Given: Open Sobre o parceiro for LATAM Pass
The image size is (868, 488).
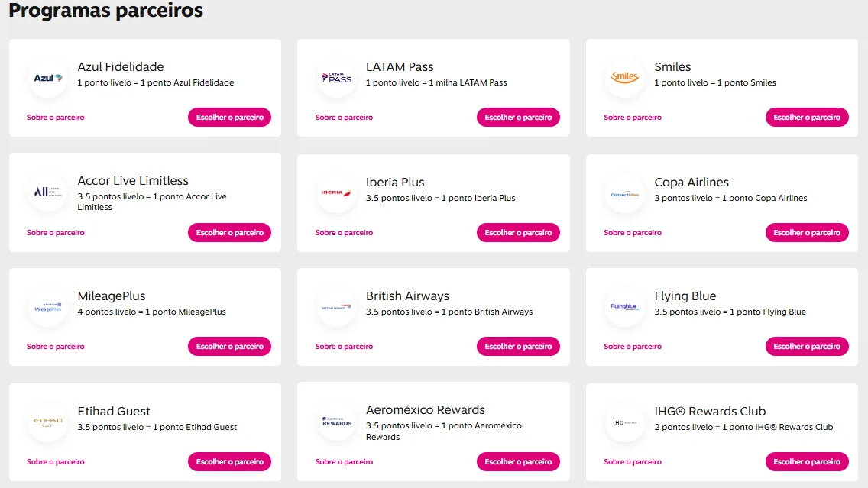Looking at the screenshot, I should point(344,118).
